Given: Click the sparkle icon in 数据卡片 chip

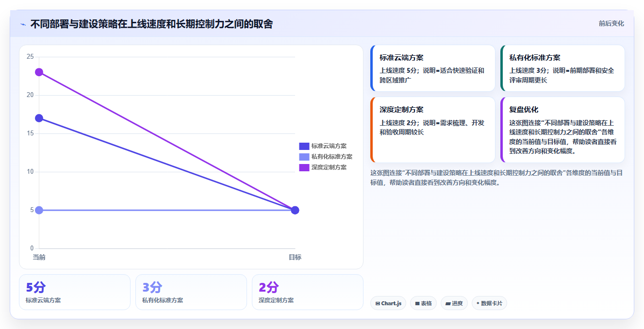Looking at the screenshot, I should point(478,303).
